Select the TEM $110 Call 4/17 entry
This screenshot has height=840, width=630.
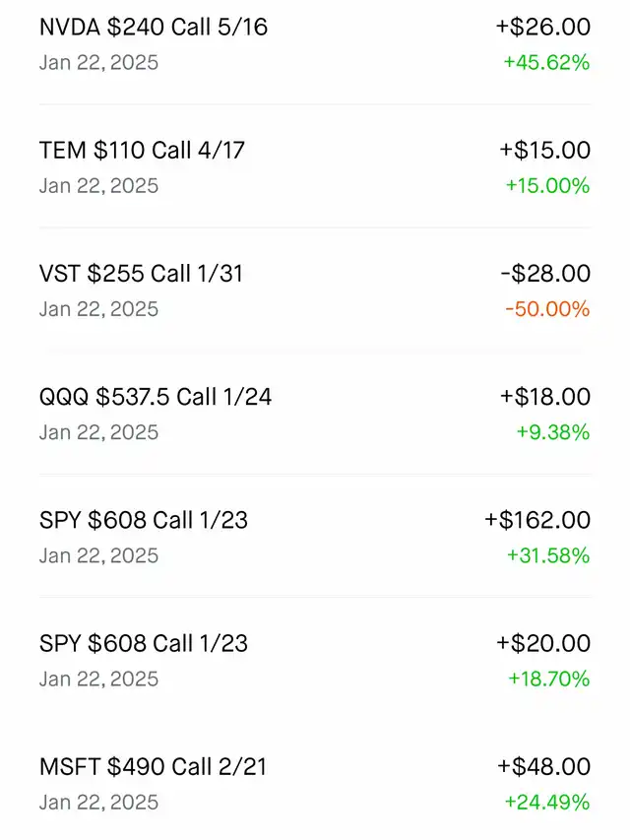[x=142, y=151]
